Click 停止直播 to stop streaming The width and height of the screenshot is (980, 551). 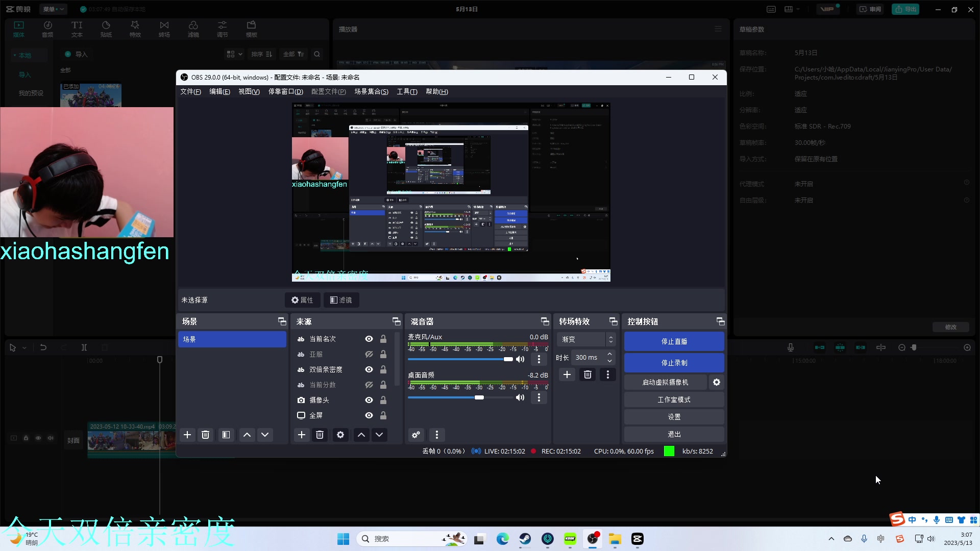click(674, 341)
